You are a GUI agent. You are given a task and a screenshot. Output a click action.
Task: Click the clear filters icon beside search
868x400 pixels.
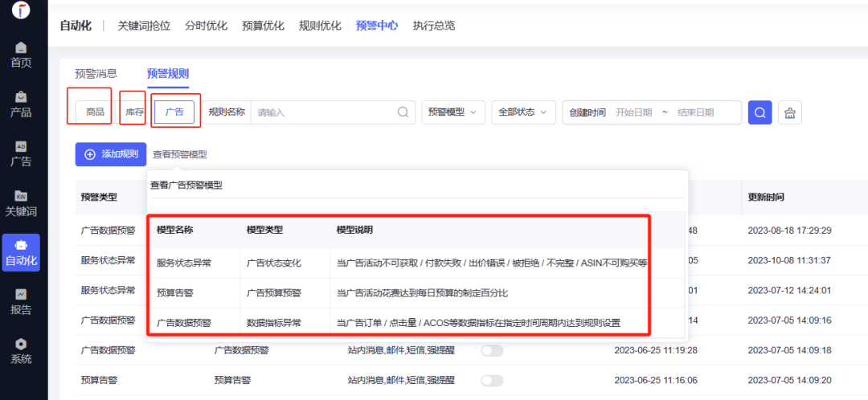(x=790, y=112)
